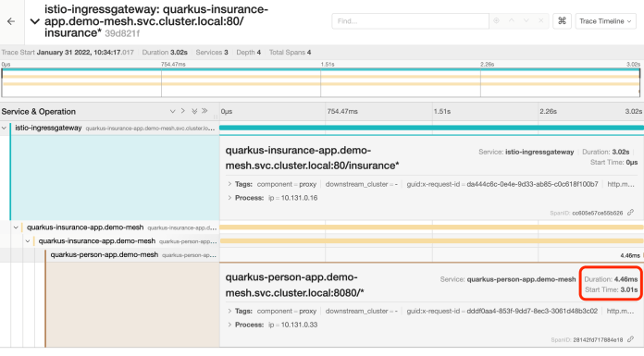Collapse all spans double-right chevron
644x356 pixels.
pos(204,111)
